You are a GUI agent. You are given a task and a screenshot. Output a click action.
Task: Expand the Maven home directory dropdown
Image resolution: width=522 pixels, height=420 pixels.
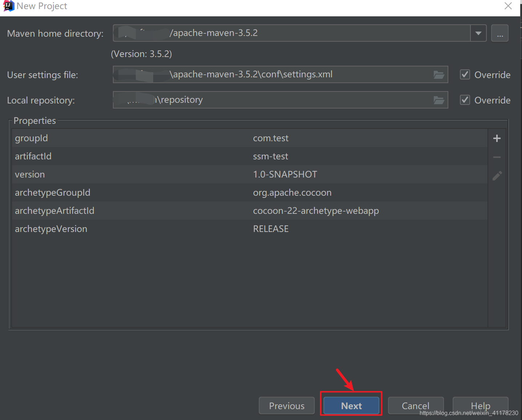478,33
